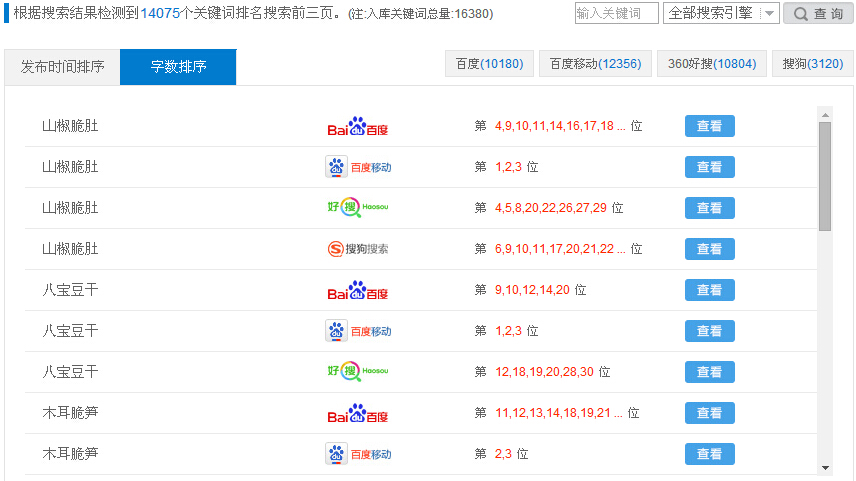Click the Baidu logo in first 山椒脆肚 row
This screenshot has height=481, width=856.
click(x=358, y=126)
